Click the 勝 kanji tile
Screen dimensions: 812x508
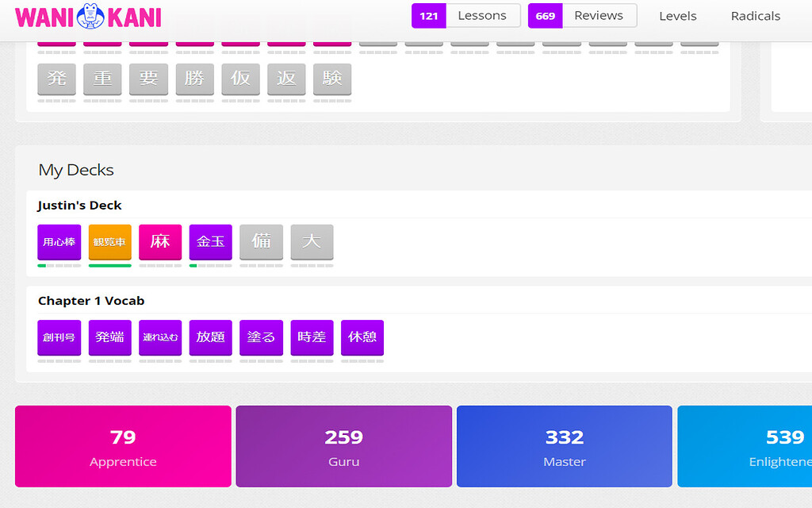coord(194,79)
